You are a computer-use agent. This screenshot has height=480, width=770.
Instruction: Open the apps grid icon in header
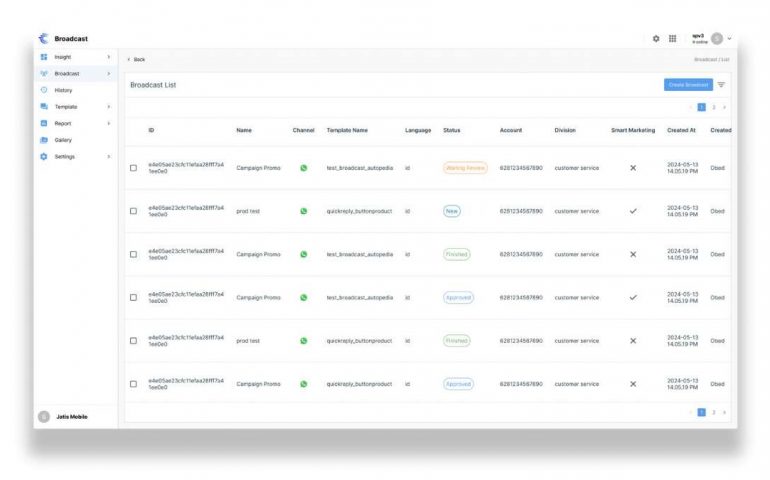coord(672,39)
